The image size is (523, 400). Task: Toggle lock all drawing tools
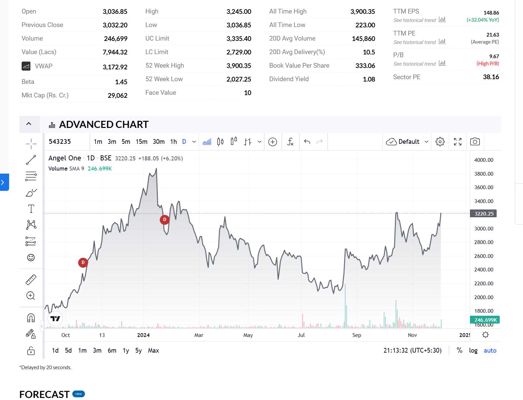(x=31, y=351)
